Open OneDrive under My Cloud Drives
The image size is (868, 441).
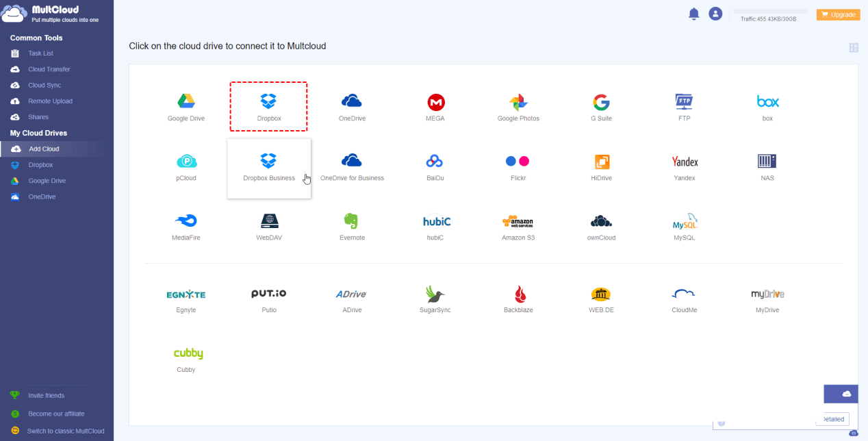tap(42, 197)
